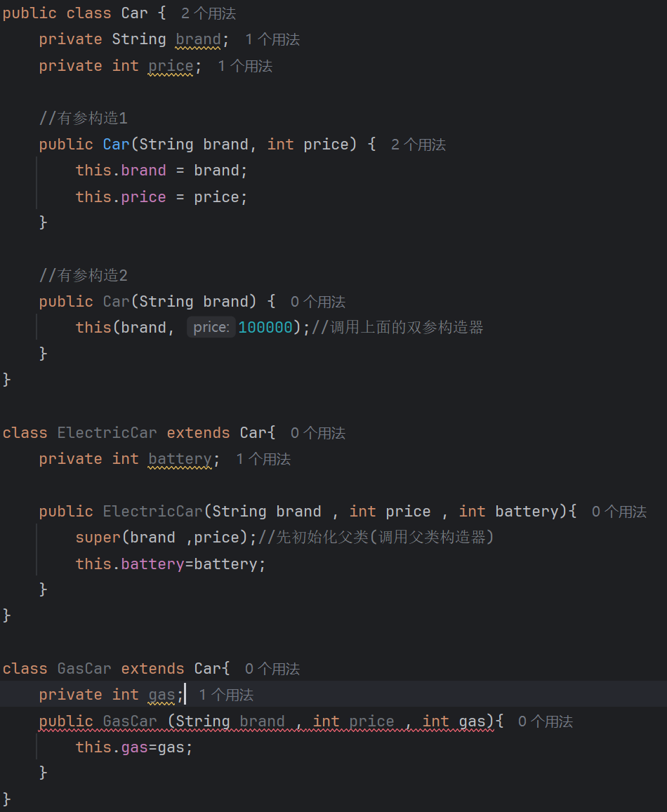Click the line "this.battery=battery;"
Screen dimensions: 667x812
point(171,564)
